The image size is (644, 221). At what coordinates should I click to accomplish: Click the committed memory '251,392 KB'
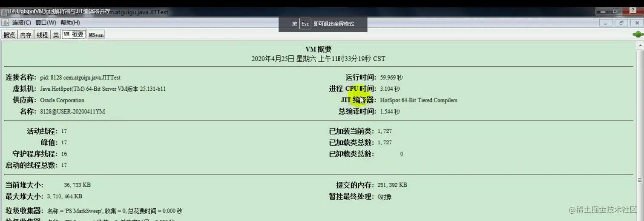(392, 185)
